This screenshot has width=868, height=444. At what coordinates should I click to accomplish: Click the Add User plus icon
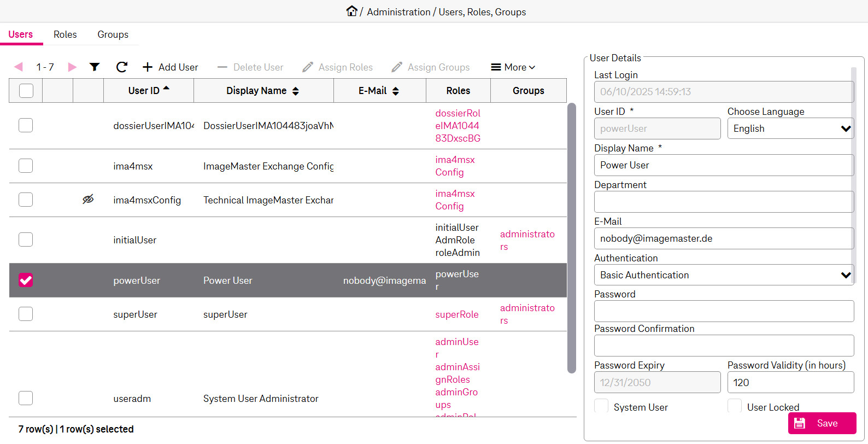click(148, 67)
